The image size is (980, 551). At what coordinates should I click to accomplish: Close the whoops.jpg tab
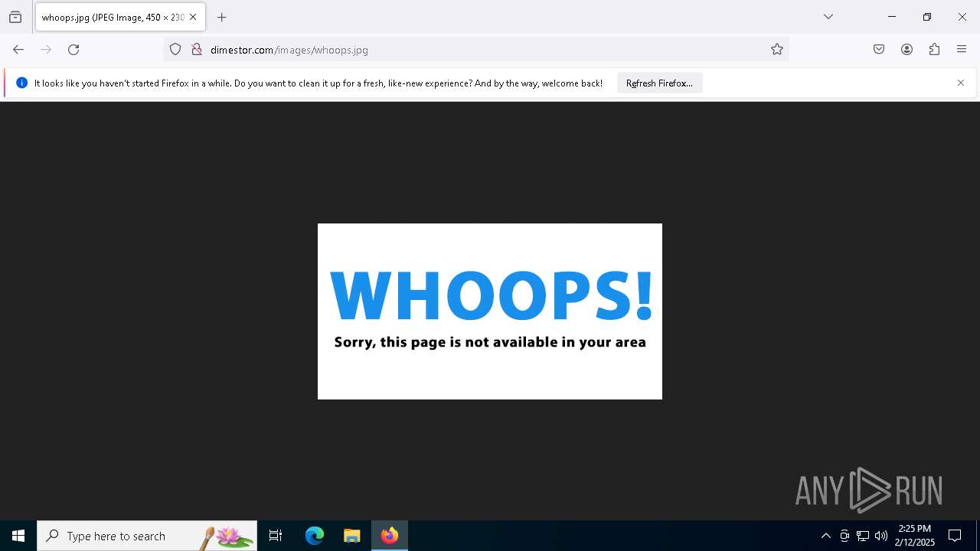coord(193,17)
